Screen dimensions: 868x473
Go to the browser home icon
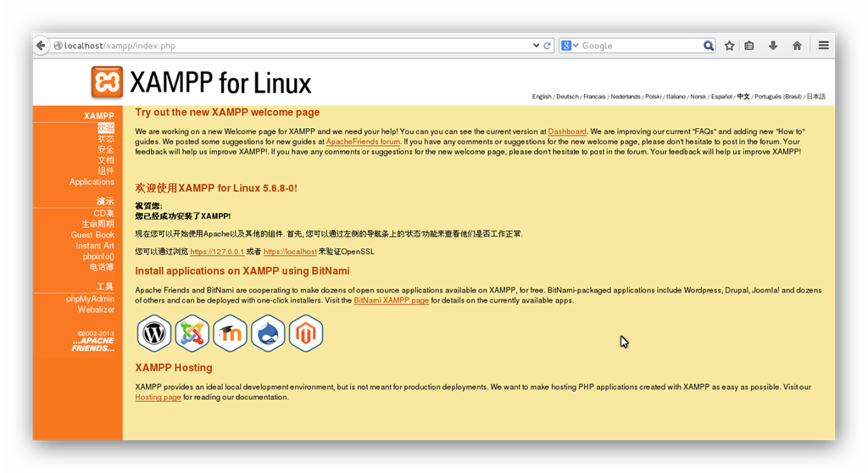pyautogui.click(x=797, y=46)
